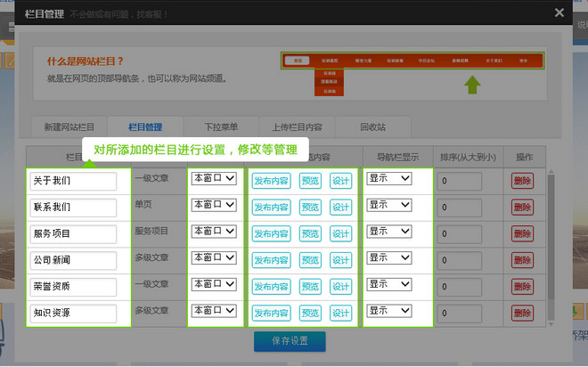Select the 上传栏目内容 tab
This screenshot has width=588, height=367.
point(297,127)
